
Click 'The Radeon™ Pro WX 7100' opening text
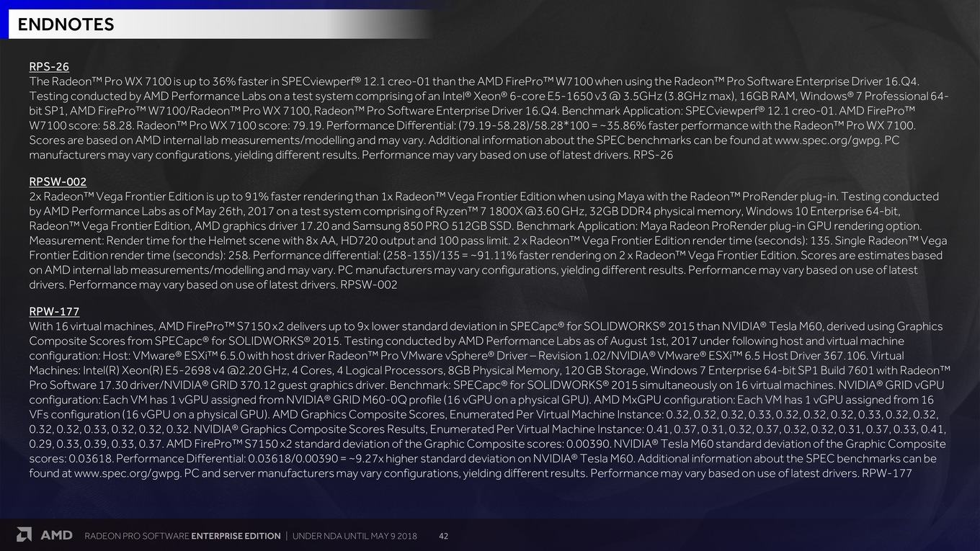tap(99, 81)
